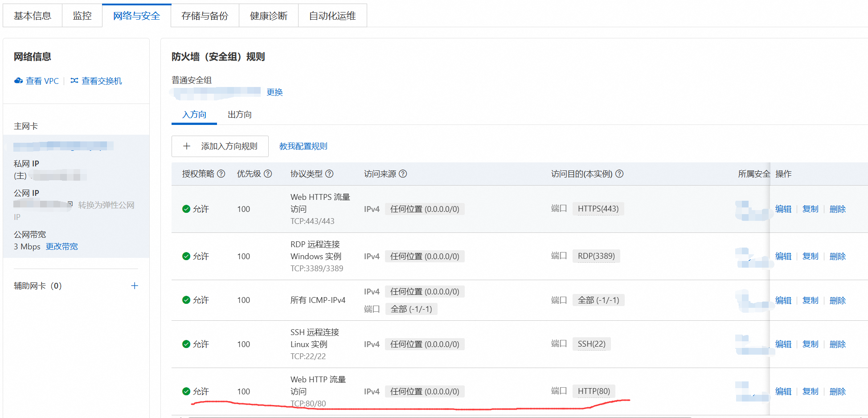Select the 入方向 rules tab
This screenshot has width=868, height=418.
194,115
